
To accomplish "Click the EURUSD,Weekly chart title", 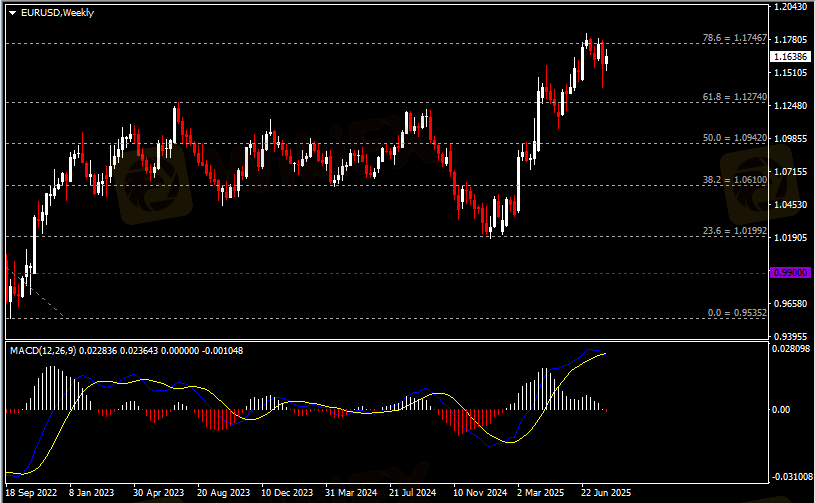I will pos(58,11).
